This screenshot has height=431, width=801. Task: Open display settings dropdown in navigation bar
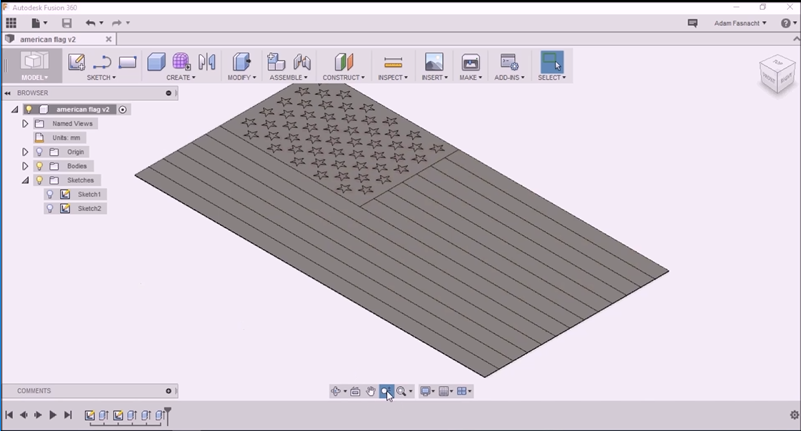[x=428, y=391]
